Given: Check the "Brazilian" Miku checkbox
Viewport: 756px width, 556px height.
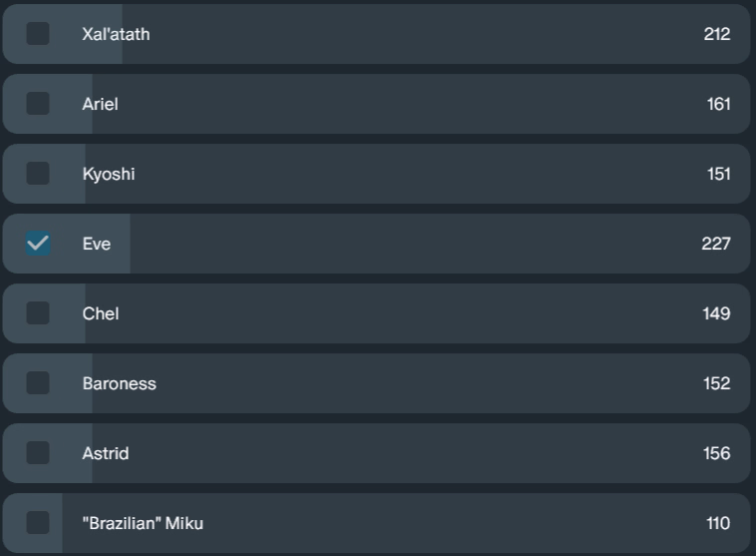Looking at the screenshot, I should 38,523.
